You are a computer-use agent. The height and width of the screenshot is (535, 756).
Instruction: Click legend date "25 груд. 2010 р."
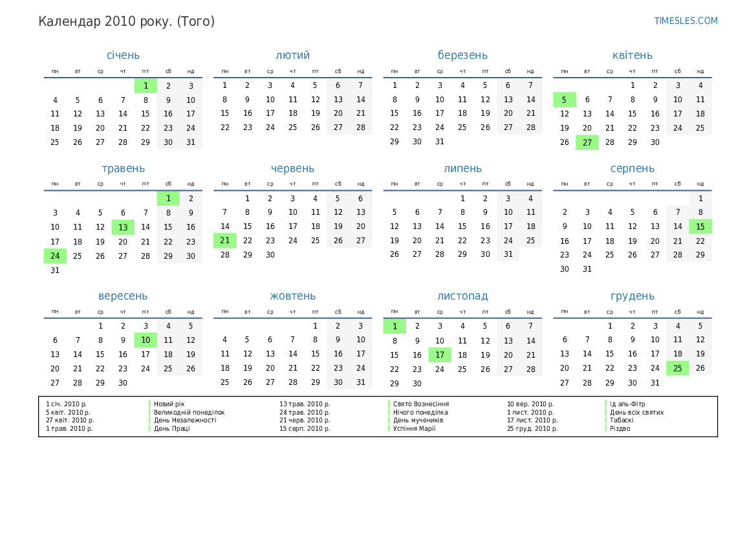[x=532, y=428]
